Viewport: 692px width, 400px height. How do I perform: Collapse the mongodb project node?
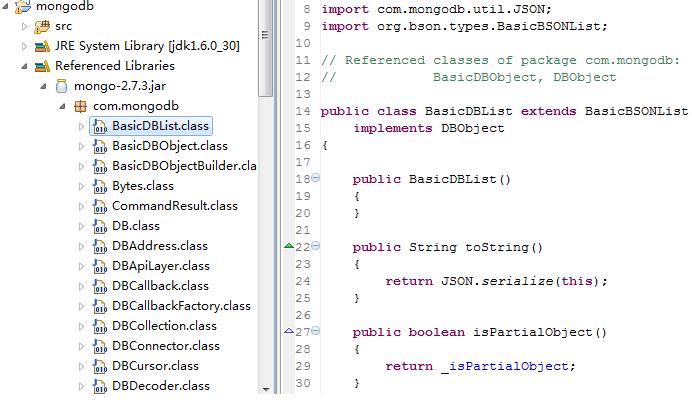5,6
